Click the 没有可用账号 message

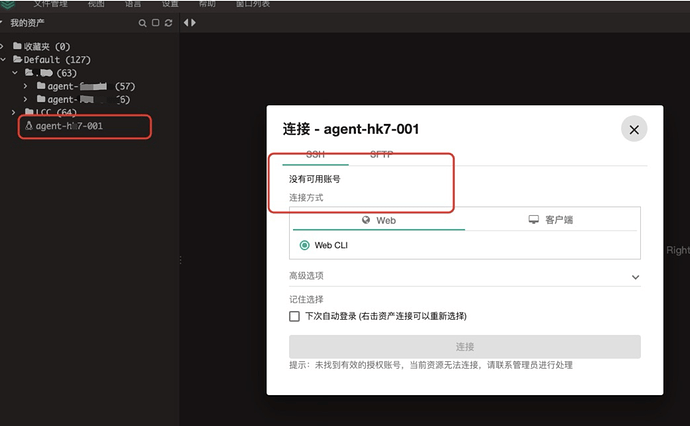(315, 179)
